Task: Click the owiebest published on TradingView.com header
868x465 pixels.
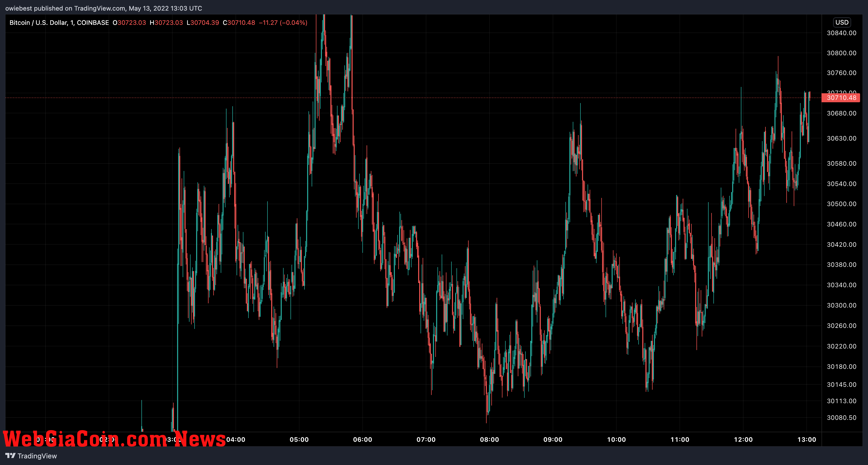Action: click(x=103, y=8)
